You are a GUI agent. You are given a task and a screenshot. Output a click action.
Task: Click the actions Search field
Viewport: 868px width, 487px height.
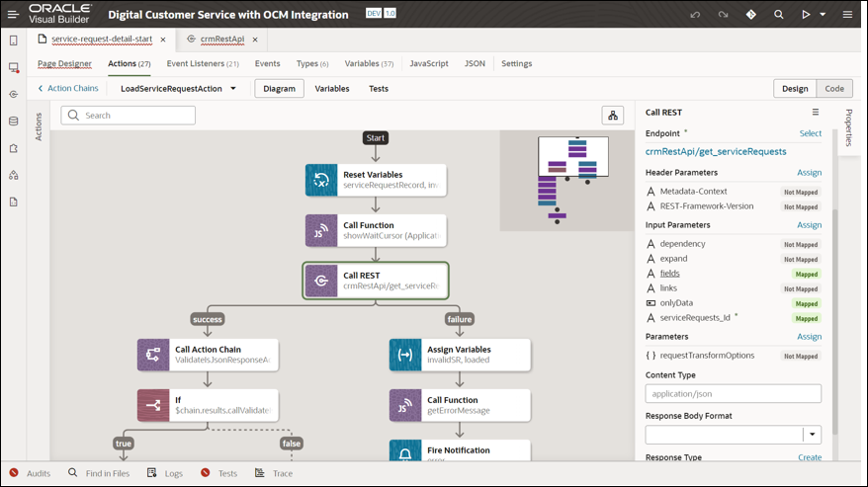point(128,116)
